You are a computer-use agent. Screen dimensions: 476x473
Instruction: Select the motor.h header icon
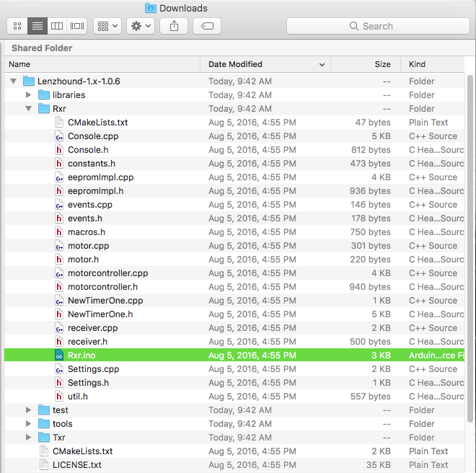59,260
